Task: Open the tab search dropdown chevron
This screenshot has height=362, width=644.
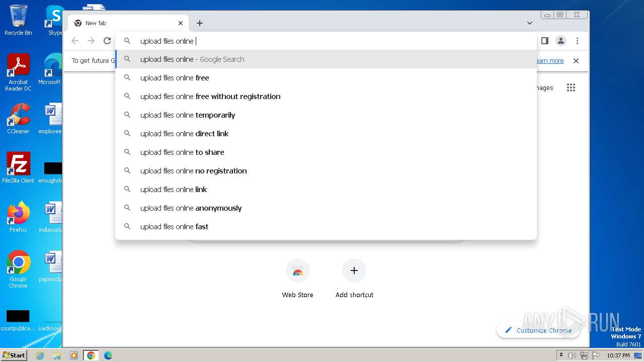Action: [530, 23]
